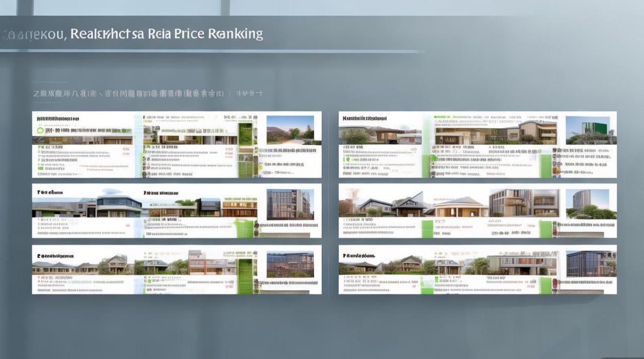Click the dark glass building thumbnail

(590, 264)
